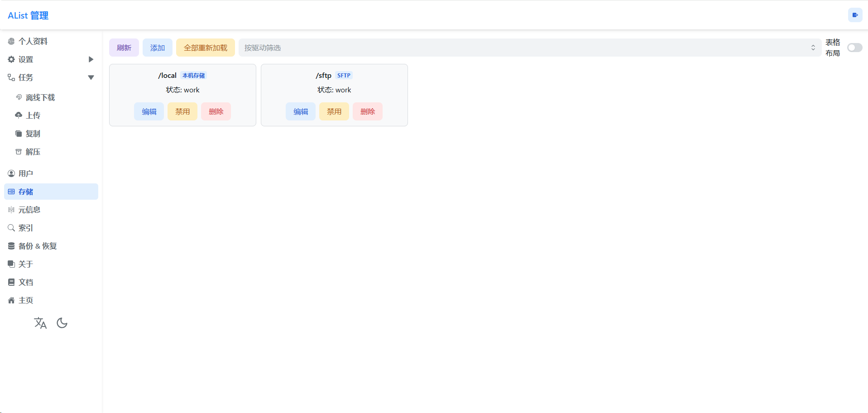Click the SFTP driver badge
This screenshot has width=868, height=413.
pos(344,76)
